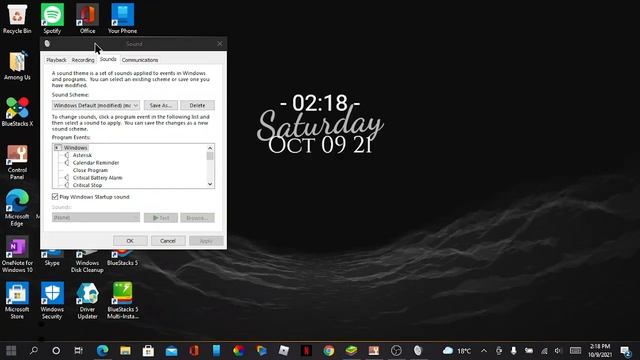640x360 pixels.
Task: Open File Explorer from the taskbar
Action: click(125, 350)
